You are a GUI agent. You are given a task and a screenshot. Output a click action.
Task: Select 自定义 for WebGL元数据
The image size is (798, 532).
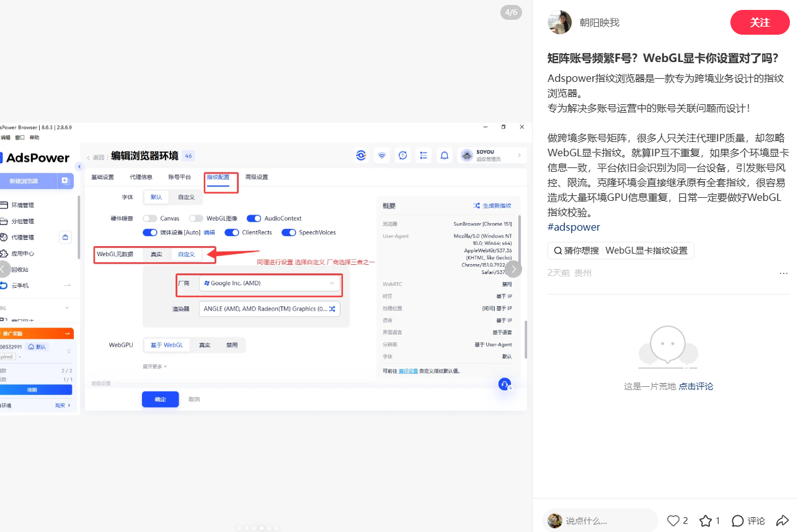coord(187,254)
